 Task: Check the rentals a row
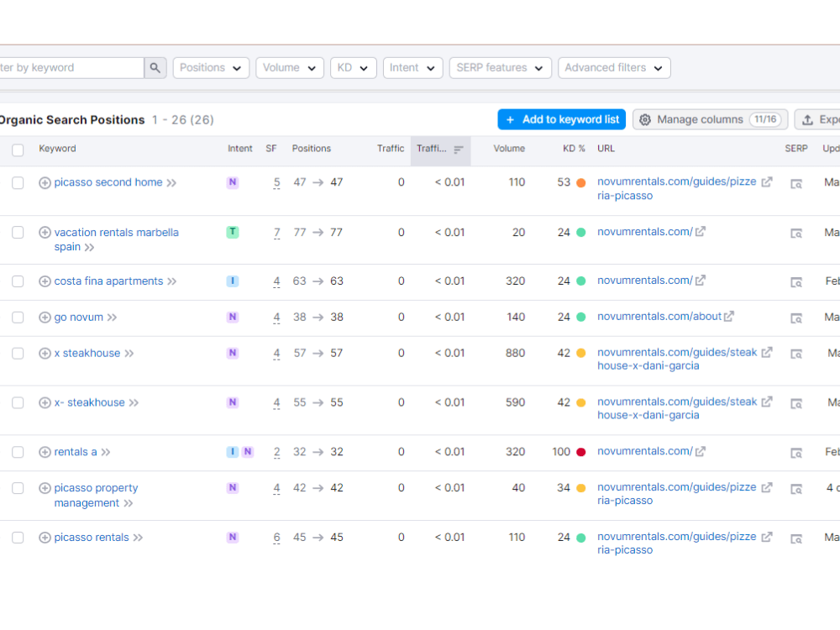tap(18, 452)
